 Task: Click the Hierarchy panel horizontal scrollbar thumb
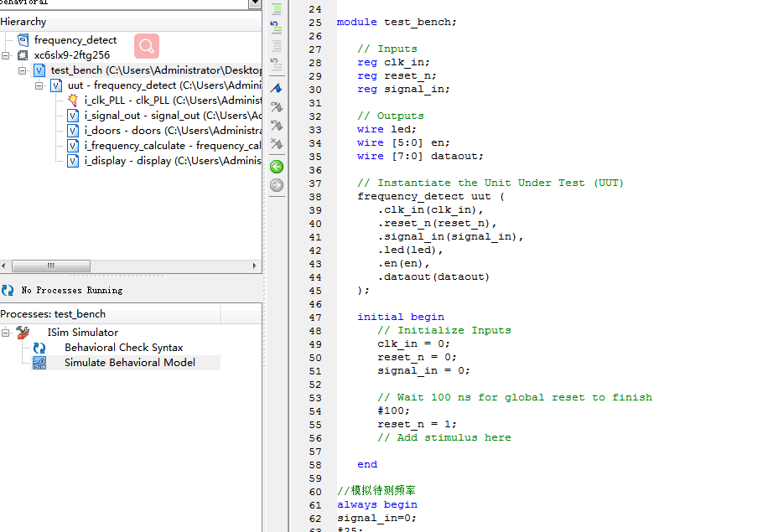pyautogui.click(x=50, y=266)
